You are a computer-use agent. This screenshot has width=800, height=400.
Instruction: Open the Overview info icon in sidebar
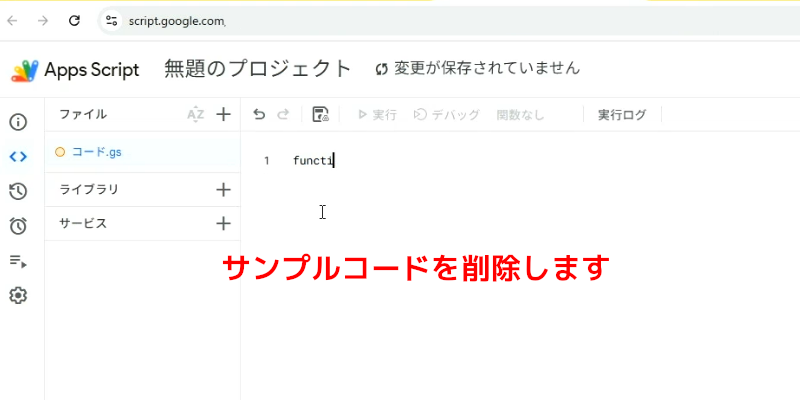18,122
